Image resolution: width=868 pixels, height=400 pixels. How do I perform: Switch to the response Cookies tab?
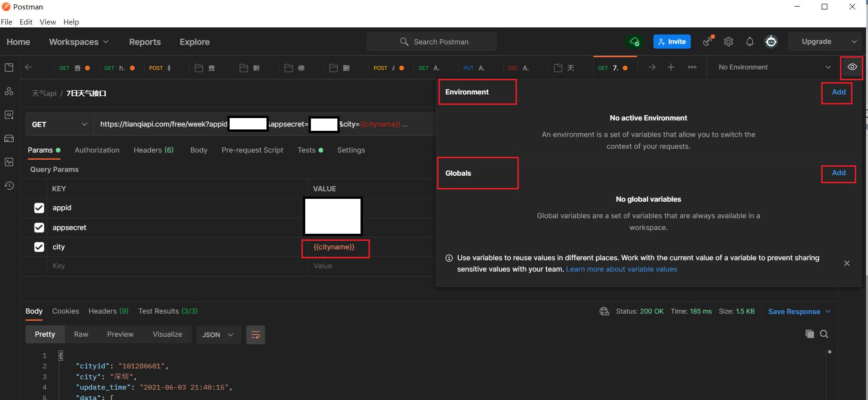pyautogui.click(x=66, y=311)
